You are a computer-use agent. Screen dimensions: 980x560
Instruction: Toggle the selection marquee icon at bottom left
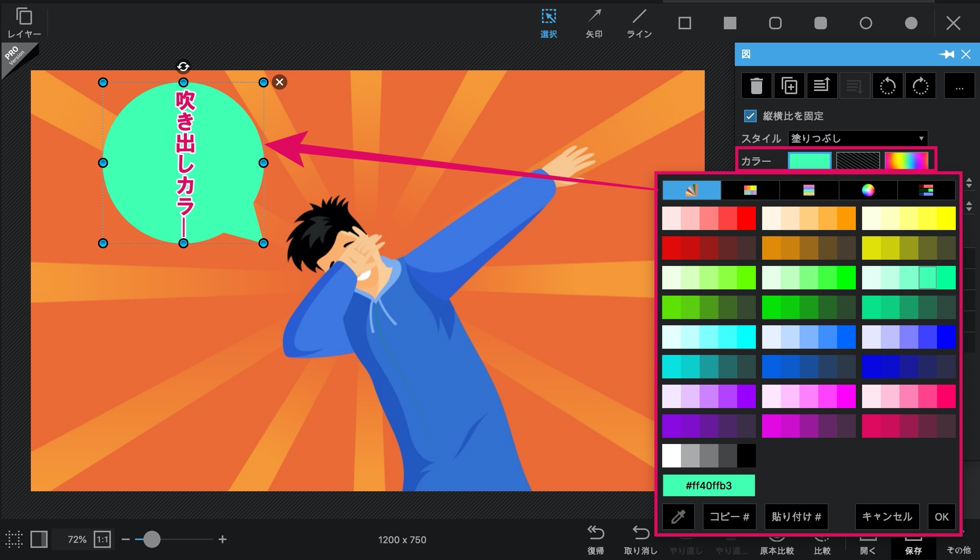coord(14,539)
